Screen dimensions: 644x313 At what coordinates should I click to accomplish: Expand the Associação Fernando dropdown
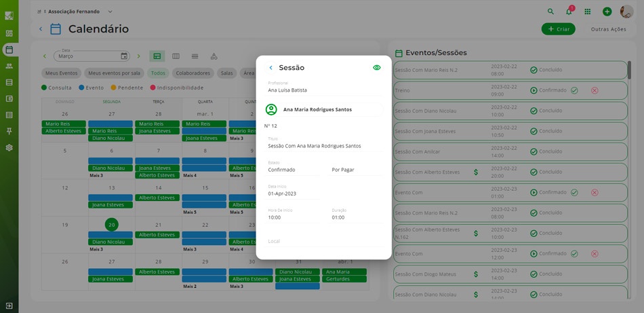coord(110,12)
